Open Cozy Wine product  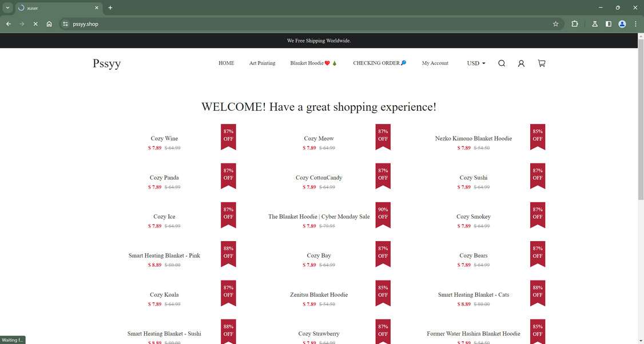[164, 138]
